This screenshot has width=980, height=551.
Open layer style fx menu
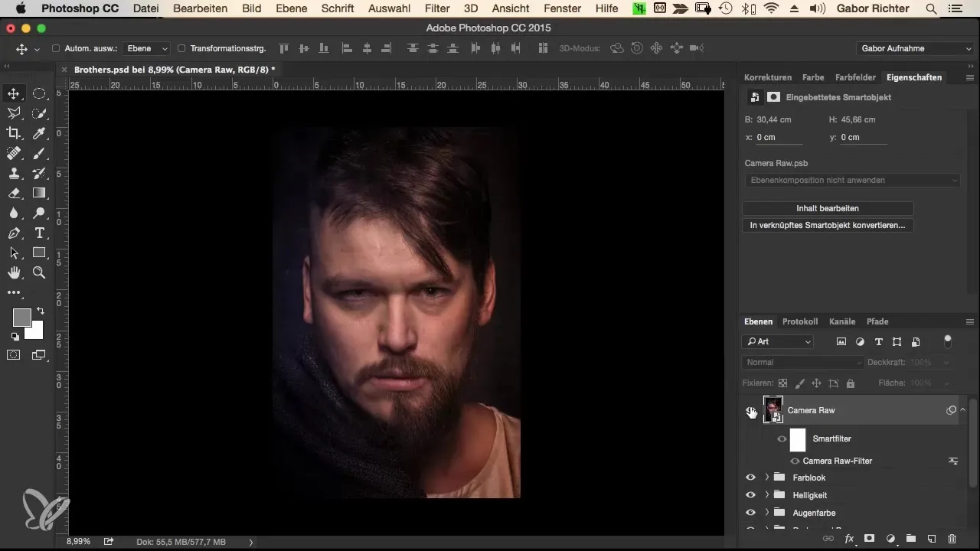(x=849, y=539)
